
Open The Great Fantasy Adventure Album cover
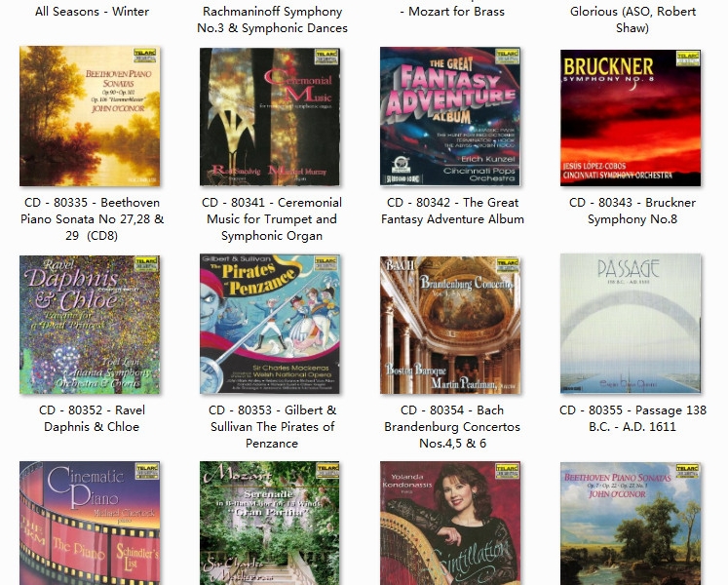450,116
